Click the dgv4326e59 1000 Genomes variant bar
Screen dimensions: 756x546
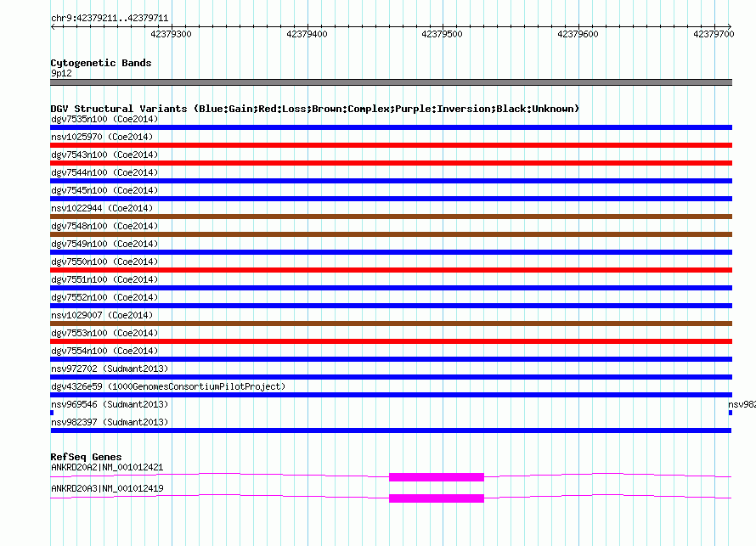391,395
